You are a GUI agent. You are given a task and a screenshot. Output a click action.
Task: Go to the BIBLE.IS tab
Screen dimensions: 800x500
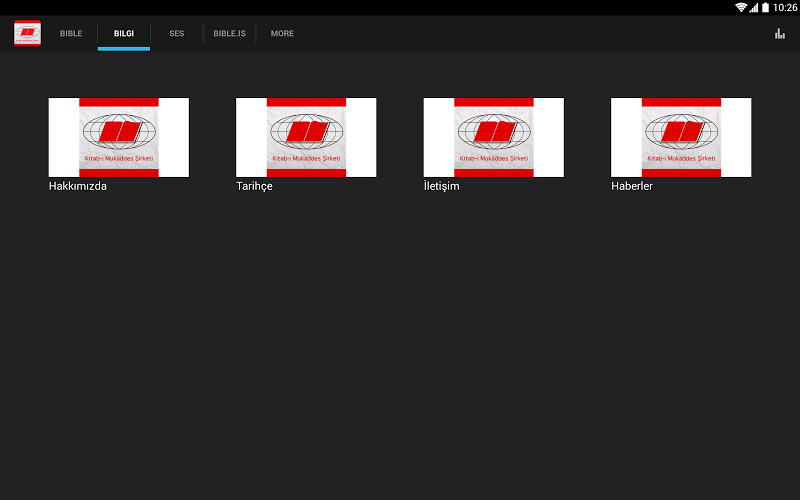[x=230, y=34]
